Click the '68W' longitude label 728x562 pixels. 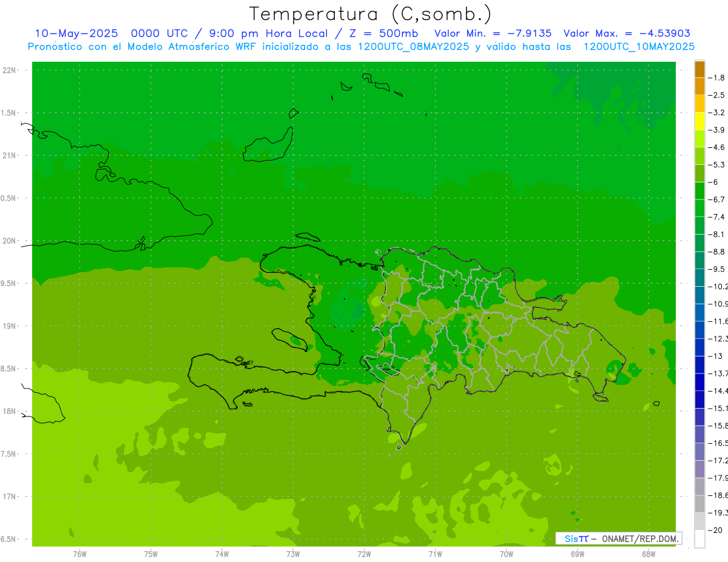[x=649, y=554]
